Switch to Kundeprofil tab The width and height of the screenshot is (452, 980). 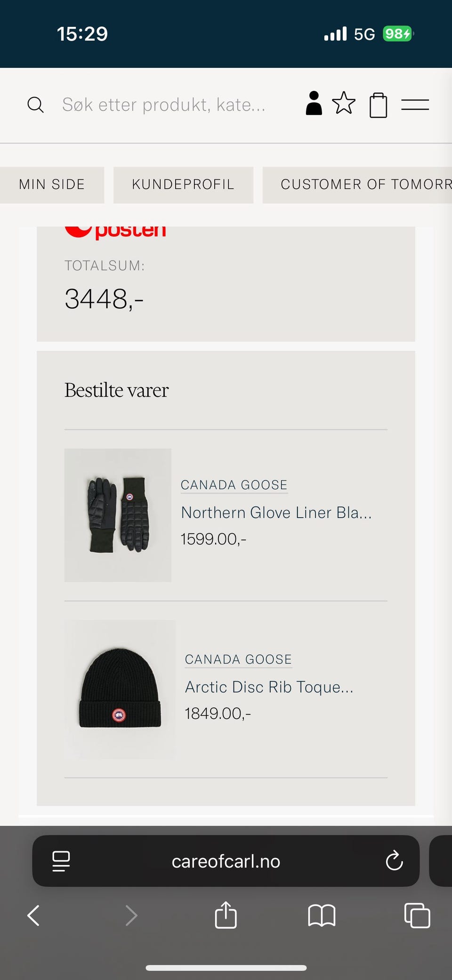click(183, 185)
